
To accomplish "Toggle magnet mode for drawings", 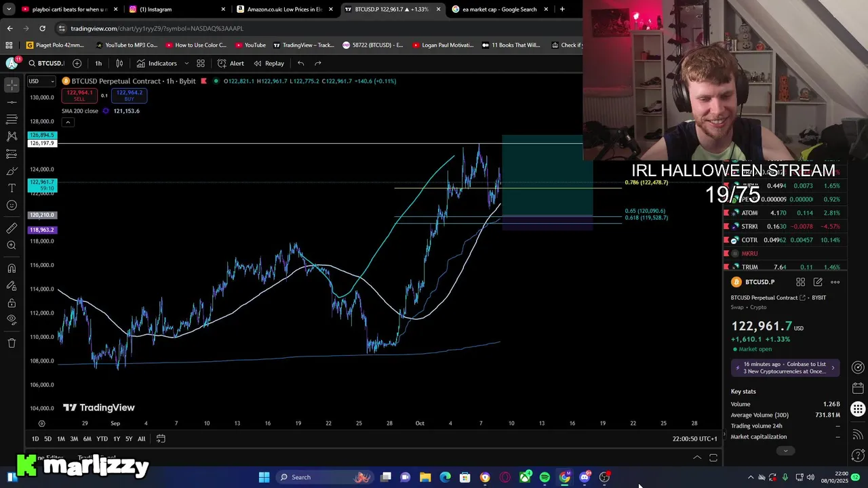I will (12, 268).
